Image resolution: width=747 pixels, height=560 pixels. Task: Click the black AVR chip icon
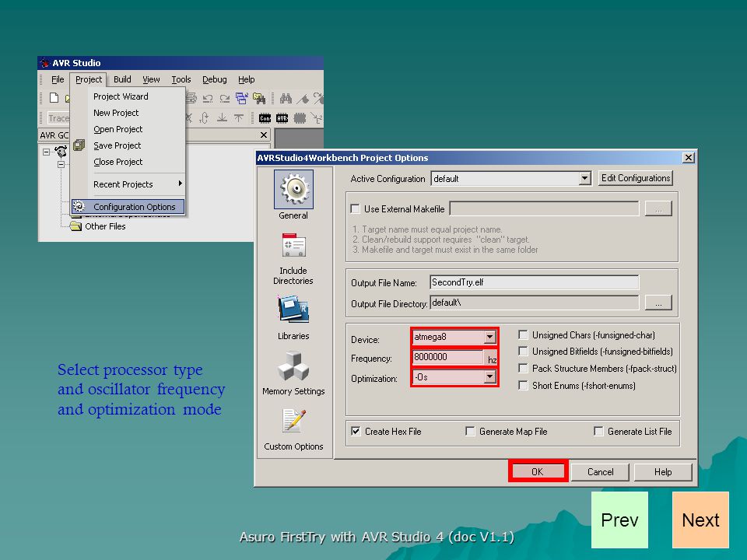point(282,118)
